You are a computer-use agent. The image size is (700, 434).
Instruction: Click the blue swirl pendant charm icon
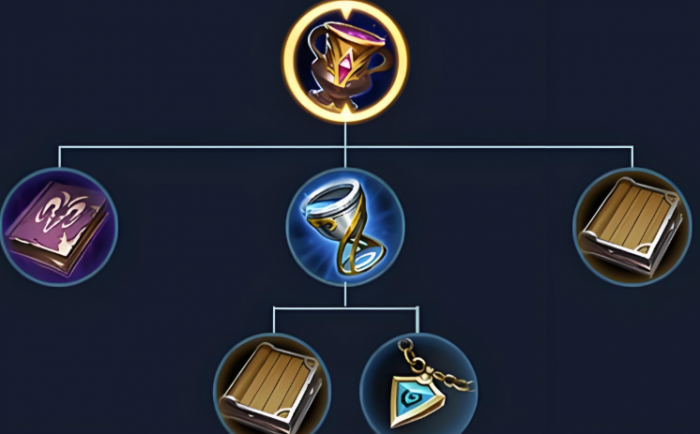click(418, 384)
